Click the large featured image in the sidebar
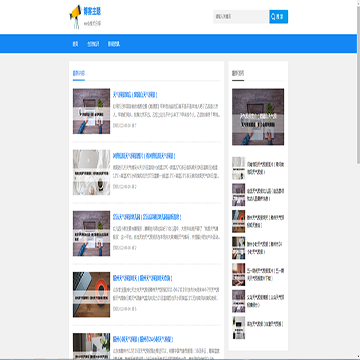Viewport: 360px width, 360px height. (x=258, y=117)
